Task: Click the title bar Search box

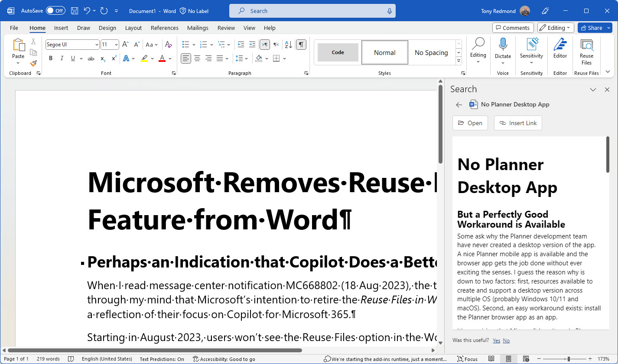Action: (312, 11)
